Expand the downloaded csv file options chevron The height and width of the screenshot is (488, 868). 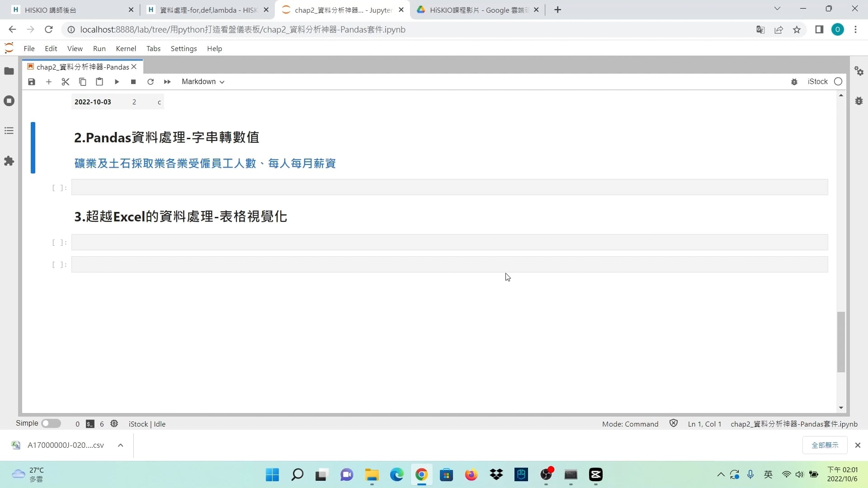[121, 445]
